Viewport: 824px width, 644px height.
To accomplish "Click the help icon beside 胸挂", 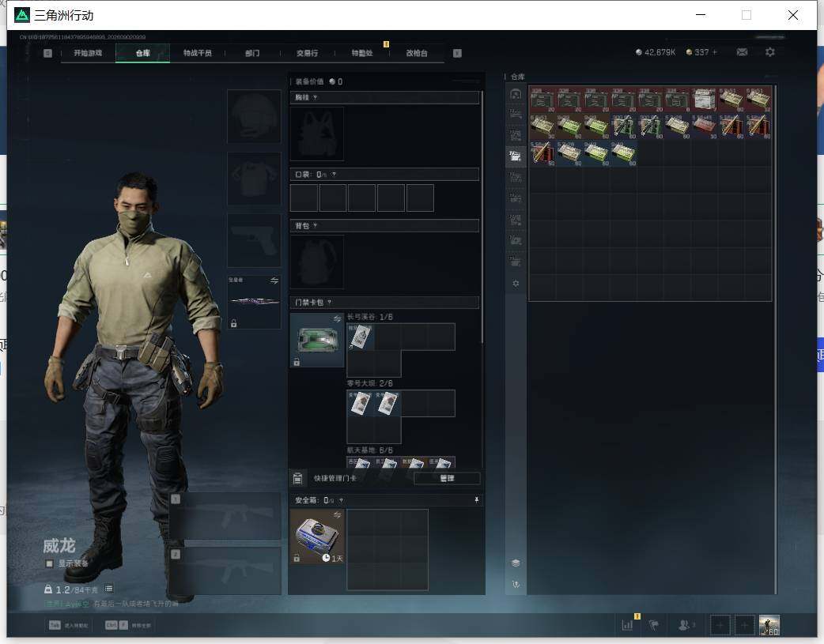I will [x=315, y=97].
